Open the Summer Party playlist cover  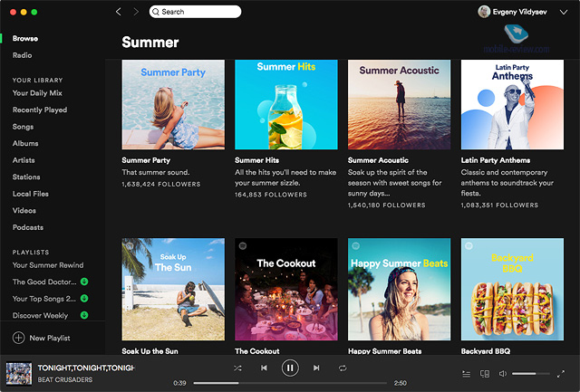(173, 104)
